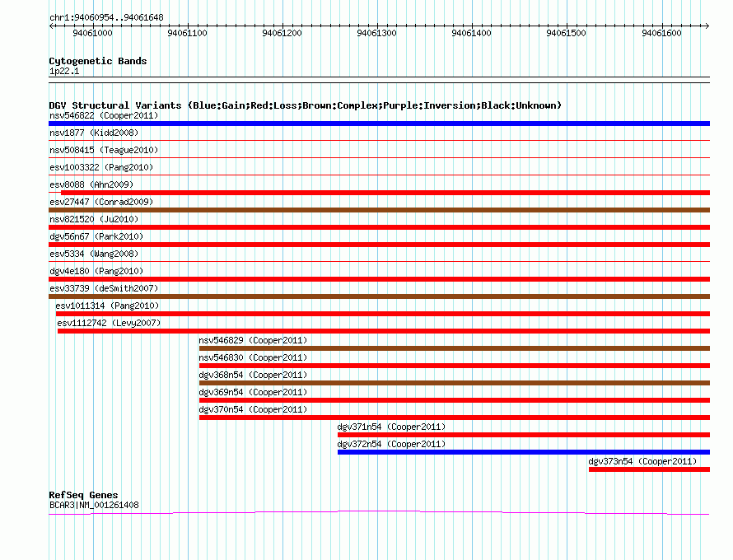
Task: Click the esv1003322 (Pang2010) label
Action: pyautogui.click(x=101, y=167)
